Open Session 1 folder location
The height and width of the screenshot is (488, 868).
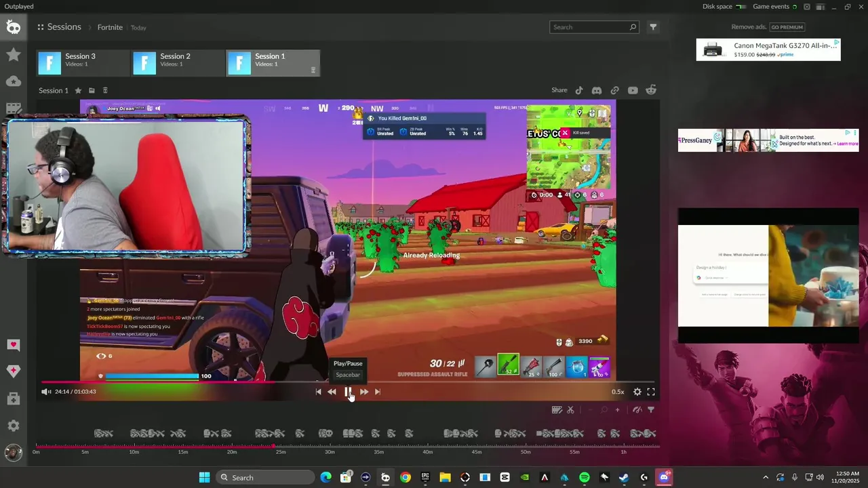[x=92, y=90]
